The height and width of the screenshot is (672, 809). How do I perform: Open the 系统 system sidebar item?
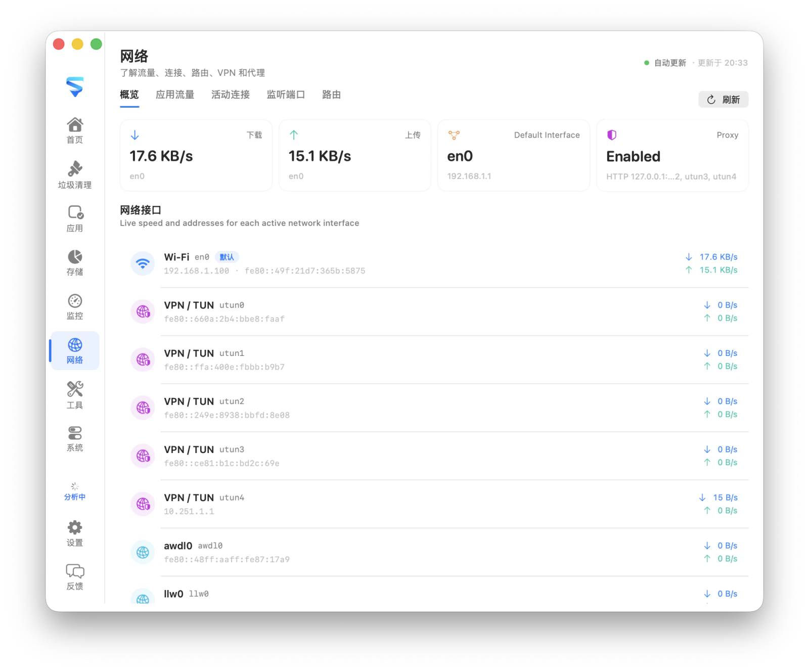[75, 438]
